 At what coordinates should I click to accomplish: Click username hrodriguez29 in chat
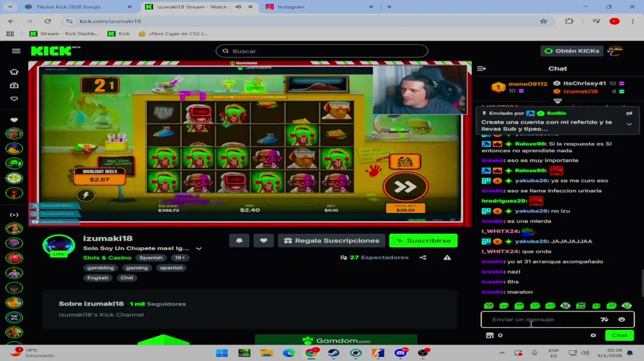[504, 201]
